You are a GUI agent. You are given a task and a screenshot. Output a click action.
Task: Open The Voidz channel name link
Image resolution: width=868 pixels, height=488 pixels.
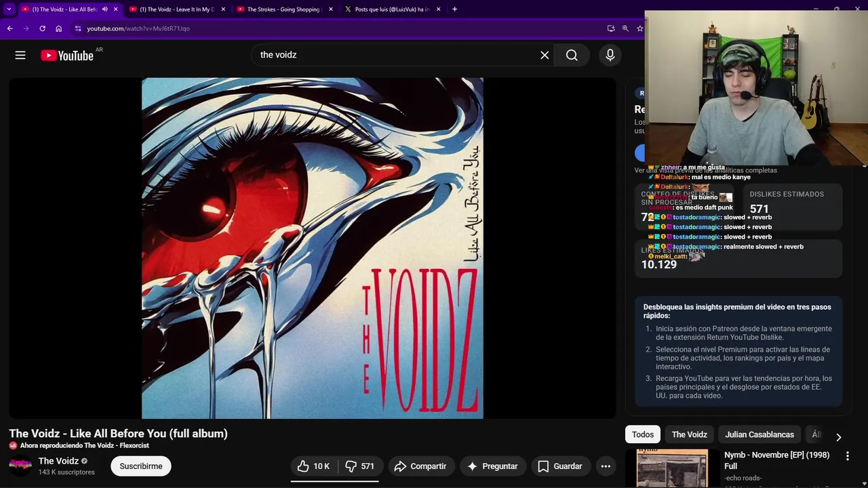(x=58, y=461)
